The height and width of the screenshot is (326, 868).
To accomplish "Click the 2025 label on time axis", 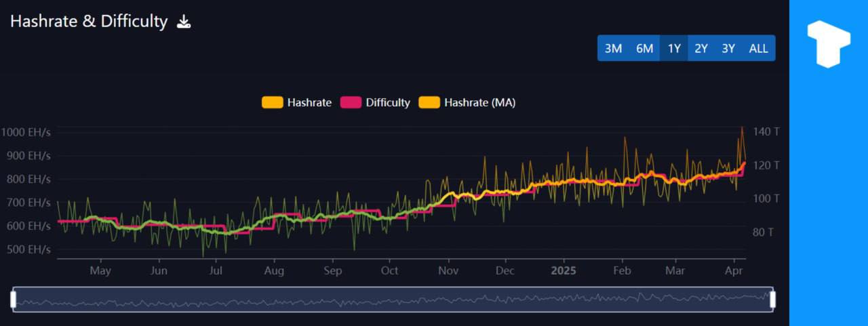I will coord(564,270).
